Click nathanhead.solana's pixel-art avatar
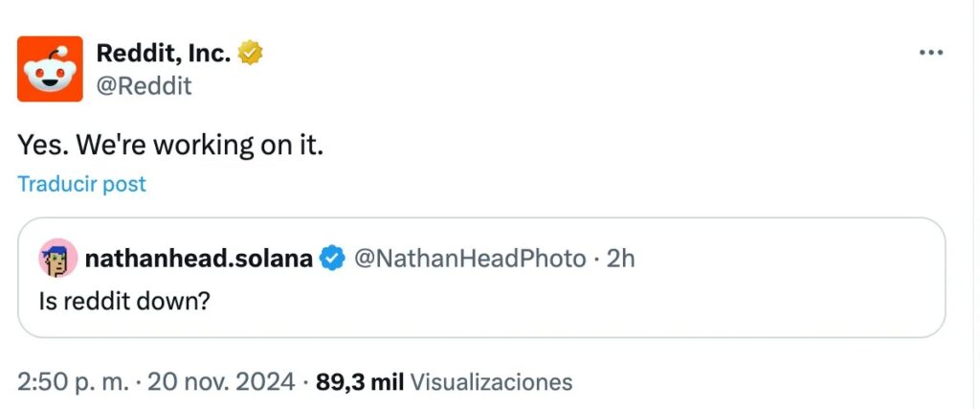This screenshot has width=980, height=409. click(58, 259)
